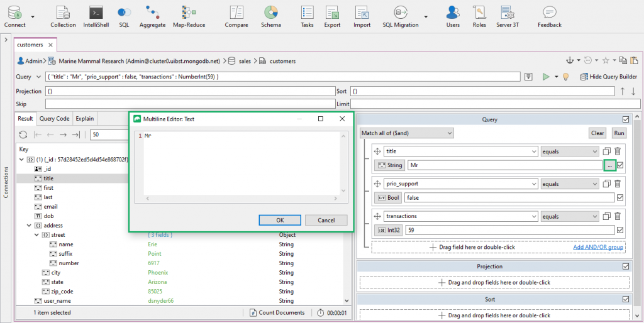Open the Collection toolbar icon
Screen dimensions: 644x323
63,16
